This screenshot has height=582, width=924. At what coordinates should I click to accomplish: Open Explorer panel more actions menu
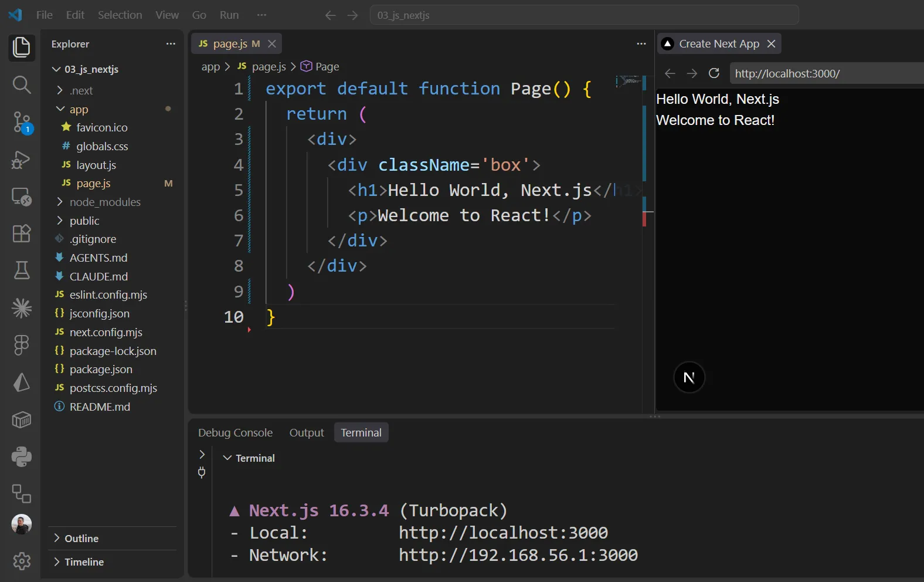[171, 44]
